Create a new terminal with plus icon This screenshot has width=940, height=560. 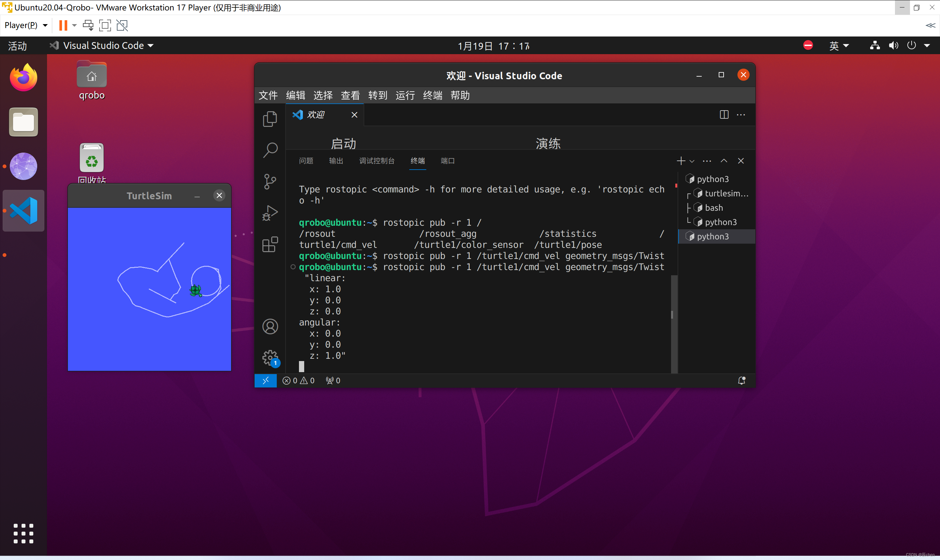click(681, 161)
